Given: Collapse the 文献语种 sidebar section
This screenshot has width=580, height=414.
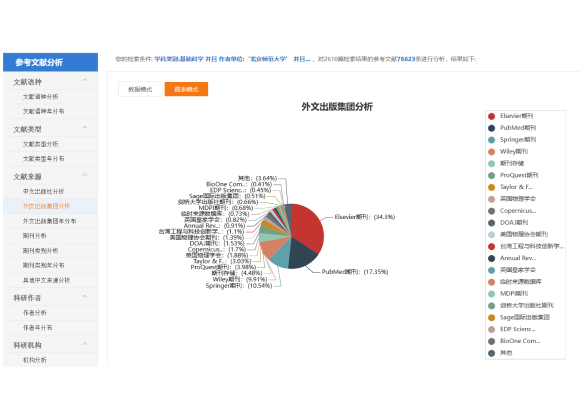Looking at the screenshot, I should (85, 80).
